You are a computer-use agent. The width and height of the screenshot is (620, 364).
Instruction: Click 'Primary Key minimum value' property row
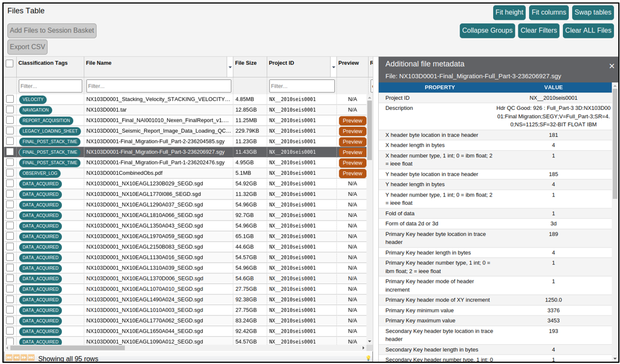point(495,311)
